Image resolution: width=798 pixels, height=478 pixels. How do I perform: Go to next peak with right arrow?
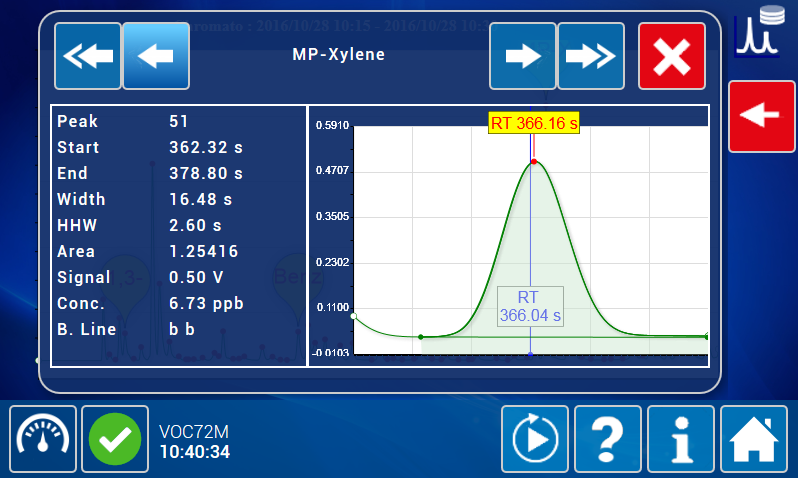point(523,56)
